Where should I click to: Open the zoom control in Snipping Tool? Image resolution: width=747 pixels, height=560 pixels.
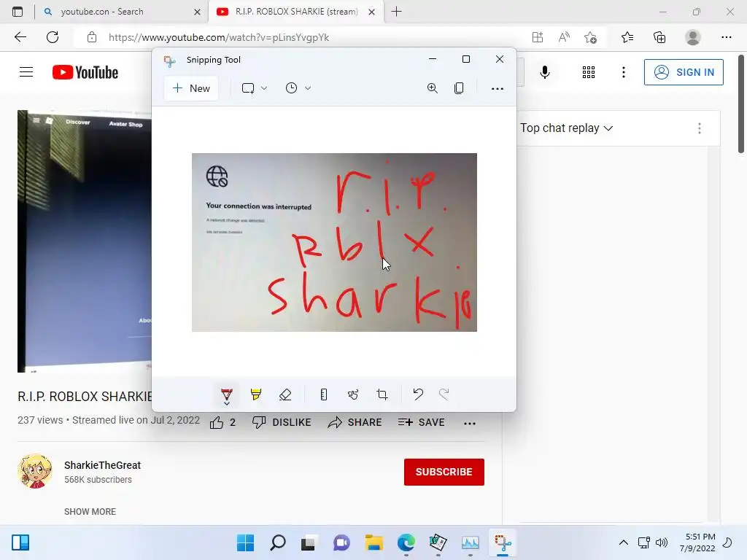pyautogui.click(x=432, y=88)
